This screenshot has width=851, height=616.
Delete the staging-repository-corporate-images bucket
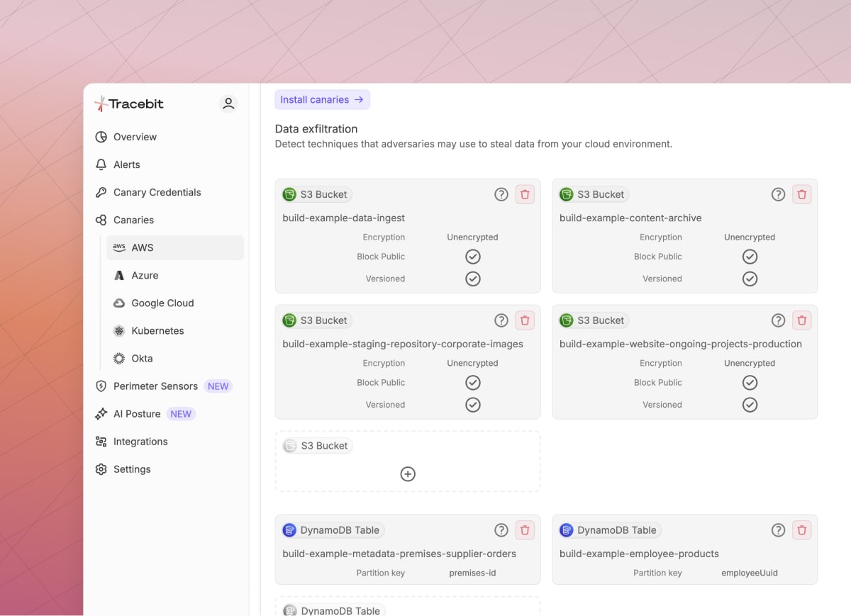coord(525,320)
